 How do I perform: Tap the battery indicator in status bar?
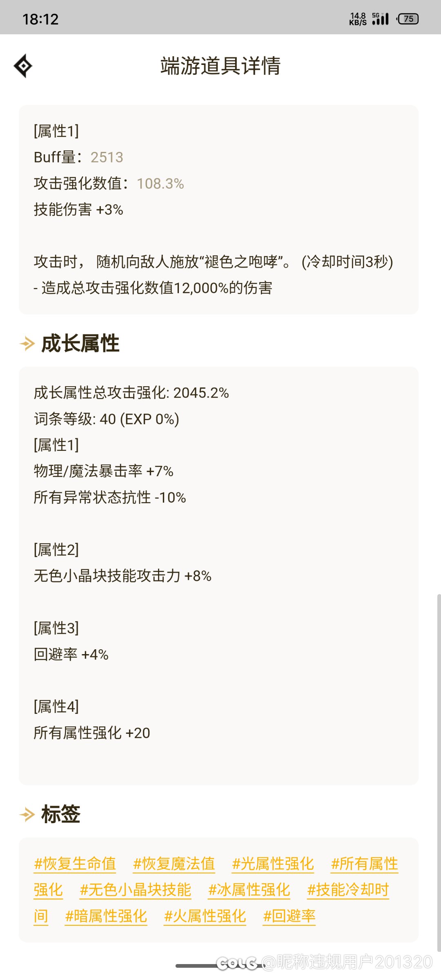click(x=408, y=19)
